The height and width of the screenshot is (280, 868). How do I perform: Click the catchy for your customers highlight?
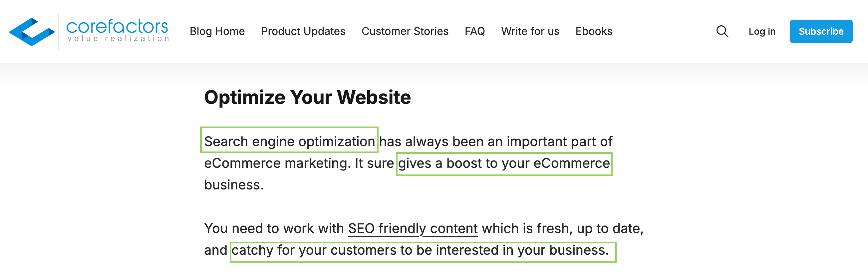(x=423, y=250)
